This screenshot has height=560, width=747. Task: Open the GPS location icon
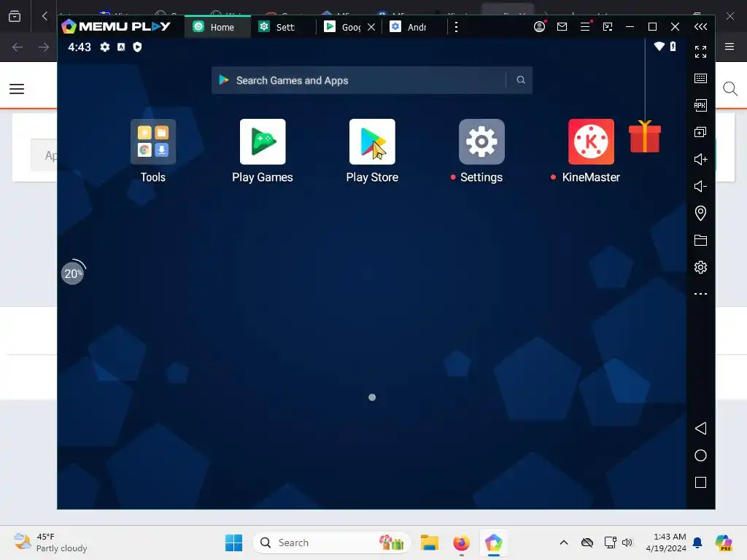pyautogui.click(x=700, y=213)
